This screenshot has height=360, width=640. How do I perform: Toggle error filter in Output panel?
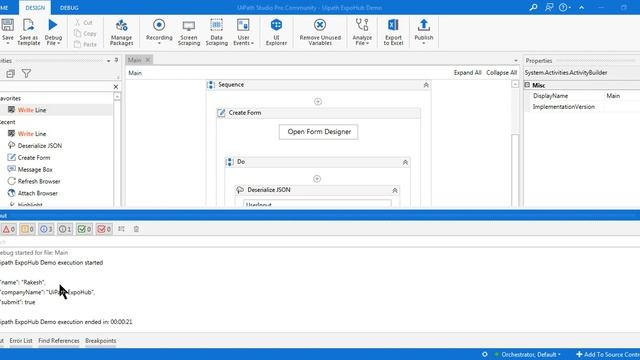pos(8,229)
